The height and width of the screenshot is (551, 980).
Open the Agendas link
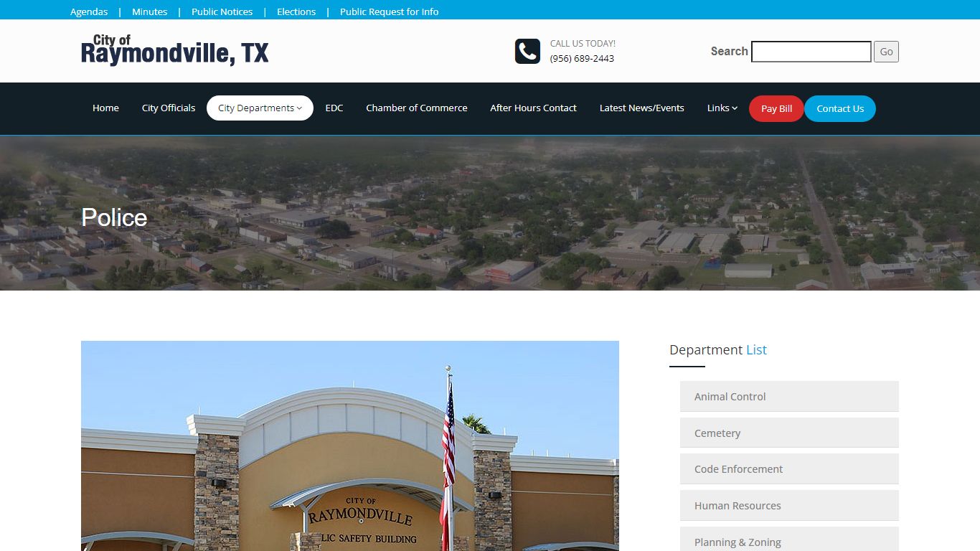(88, 11)
